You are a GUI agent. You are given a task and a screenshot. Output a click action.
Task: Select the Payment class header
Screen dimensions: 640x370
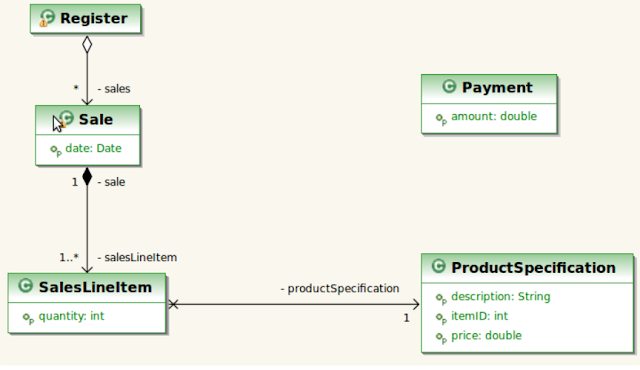pos(489,89)
